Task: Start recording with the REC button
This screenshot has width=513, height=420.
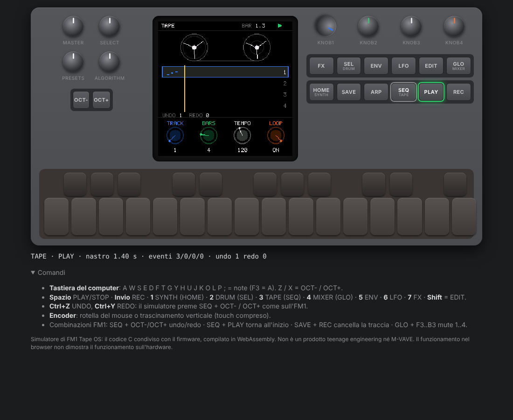Action: pos(459,92)
